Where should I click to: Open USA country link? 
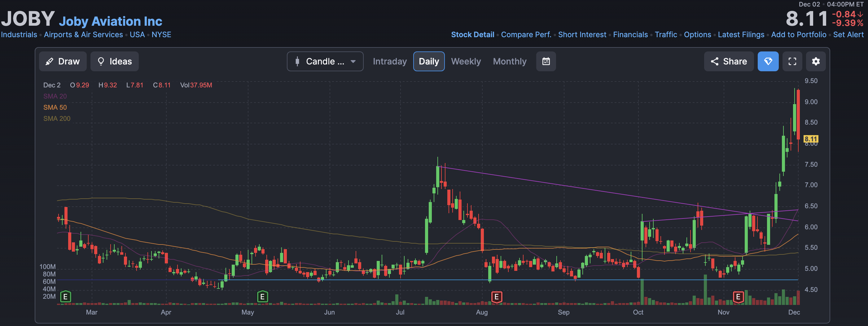pos(137,35)
